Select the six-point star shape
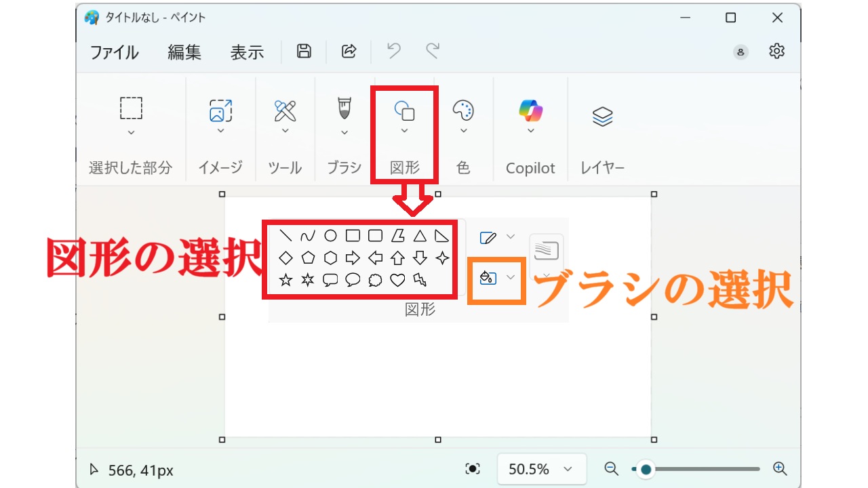The height and width of the screenshot is (488, 868). coord(308,280)
